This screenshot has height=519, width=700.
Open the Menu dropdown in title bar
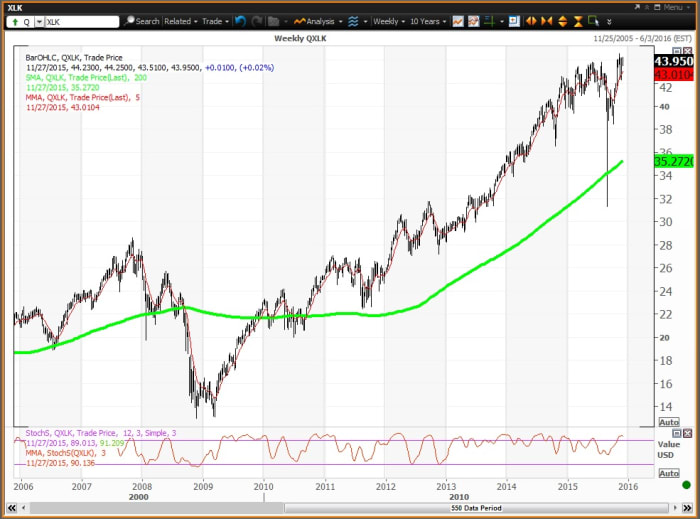[x=676, y=7]
